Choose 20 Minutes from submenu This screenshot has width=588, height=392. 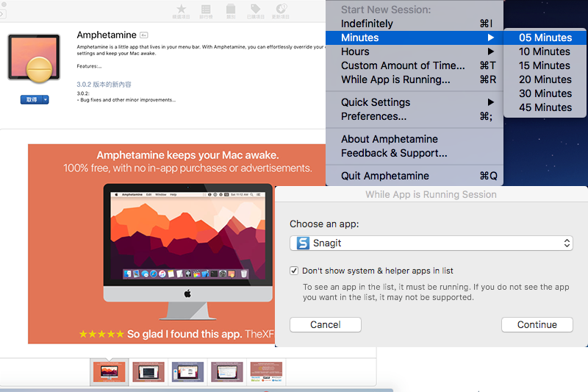coord(545,79)
